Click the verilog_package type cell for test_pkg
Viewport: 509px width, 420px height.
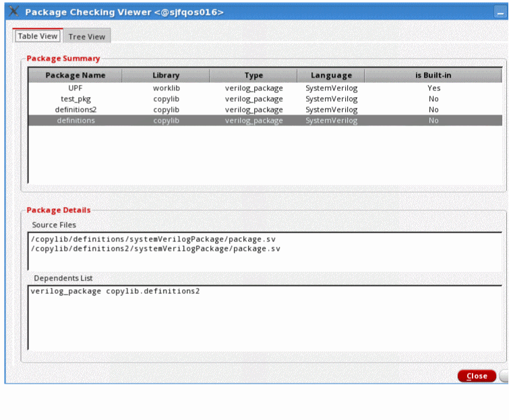click(253, 99)
